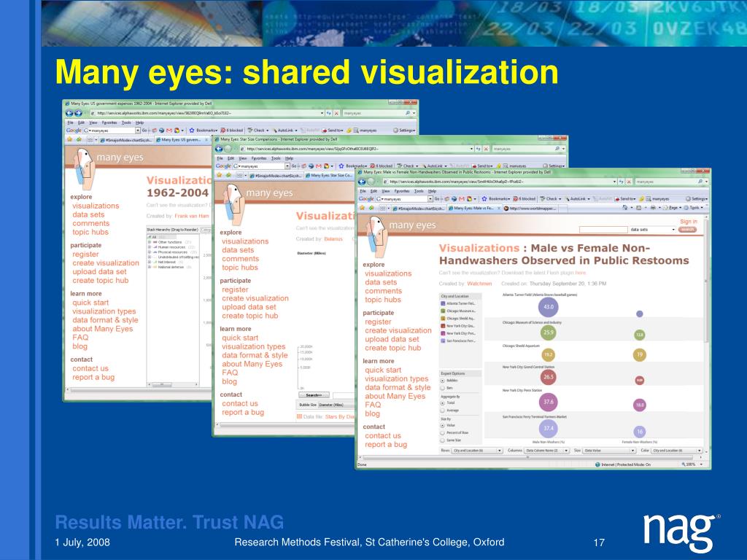This screenshot has width=747, height=560.
Task: Select the Bars radio button
Action: 442,388
